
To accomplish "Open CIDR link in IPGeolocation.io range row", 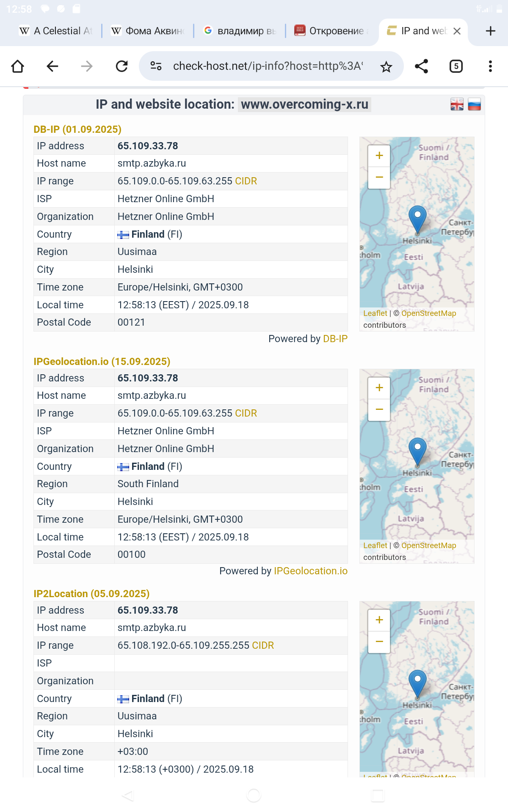I will pyautogui.click(x=246, y=413).
